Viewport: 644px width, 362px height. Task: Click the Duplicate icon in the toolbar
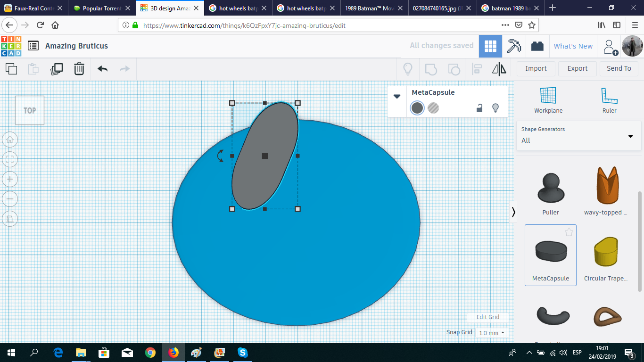point(56,69)
